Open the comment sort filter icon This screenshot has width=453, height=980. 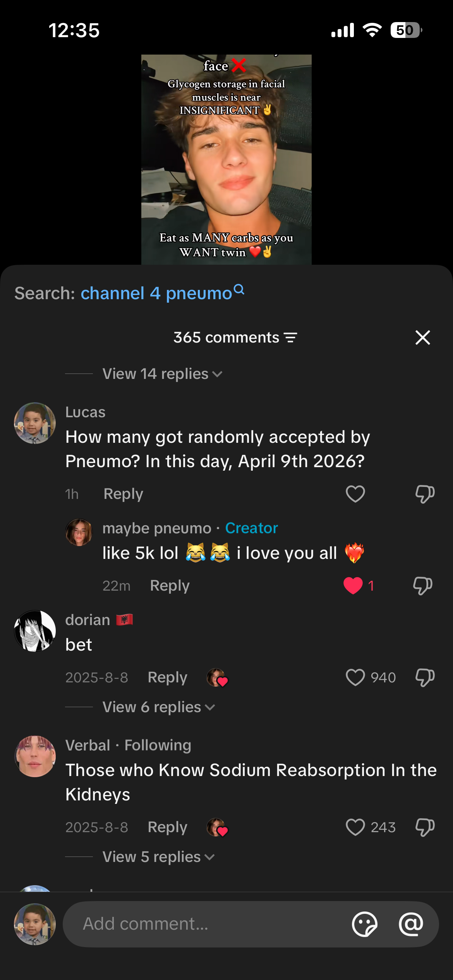[x=291, y=338]
